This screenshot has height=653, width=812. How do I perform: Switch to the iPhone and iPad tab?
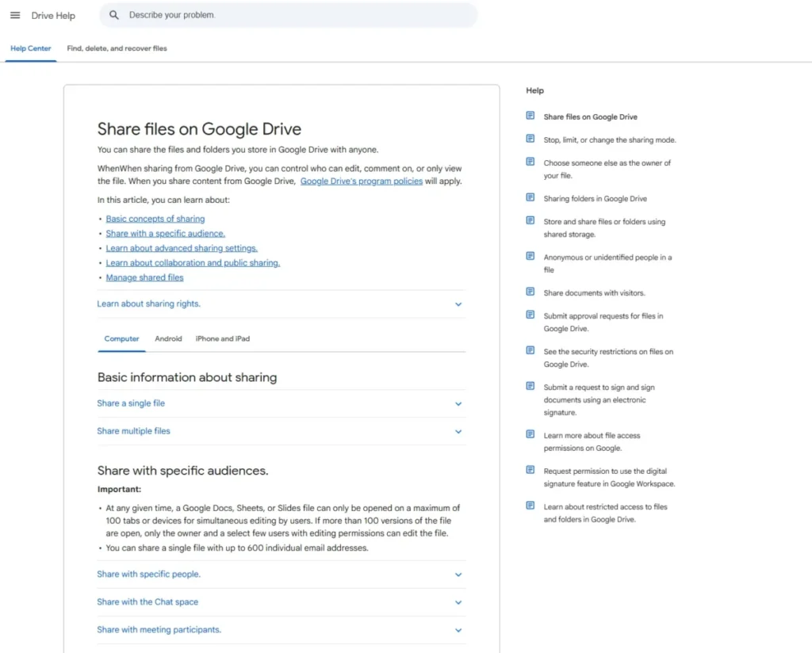pos(223,339)
